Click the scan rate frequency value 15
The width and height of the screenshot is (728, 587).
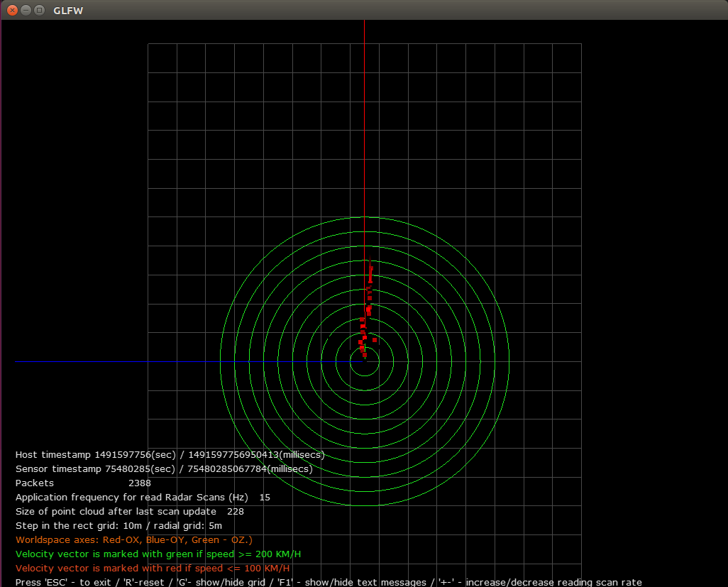pyautogui.click(x=265, y=498)
